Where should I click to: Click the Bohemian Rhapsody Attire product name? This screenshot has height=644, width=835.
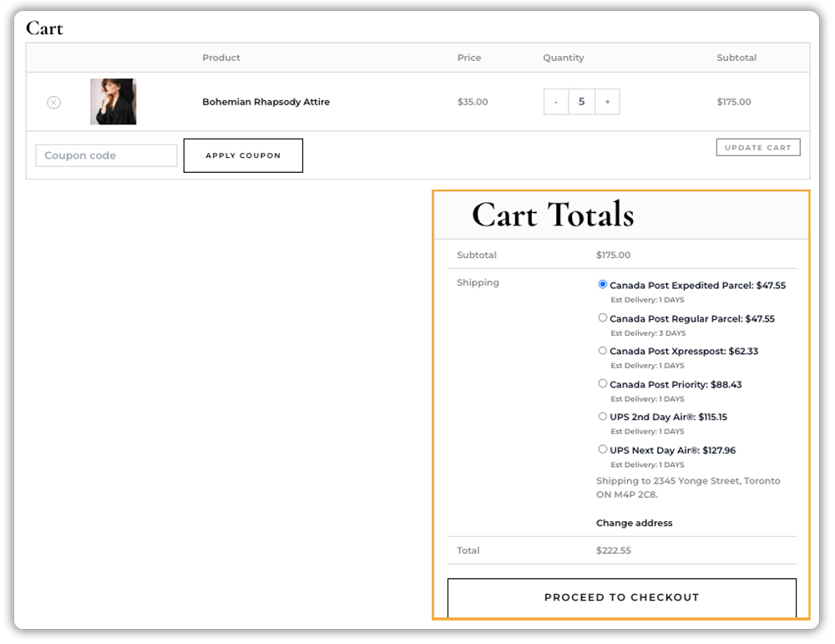point(266,101)
